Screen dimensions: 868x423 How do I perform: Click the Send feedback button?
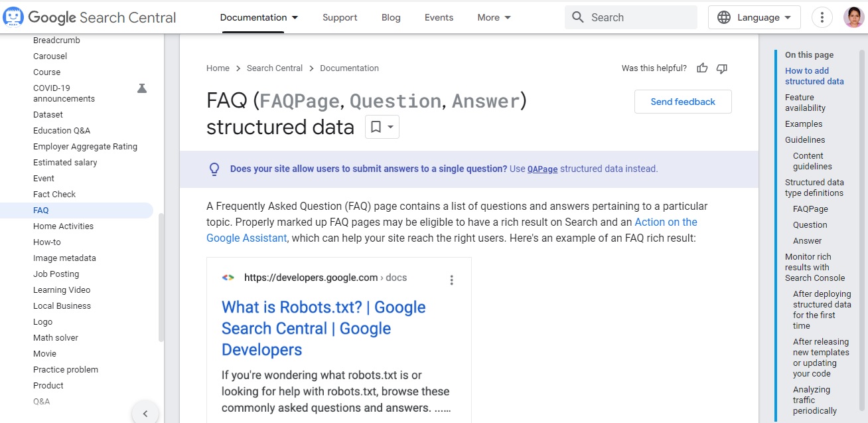pyautogui.click(x=683, y=102)
